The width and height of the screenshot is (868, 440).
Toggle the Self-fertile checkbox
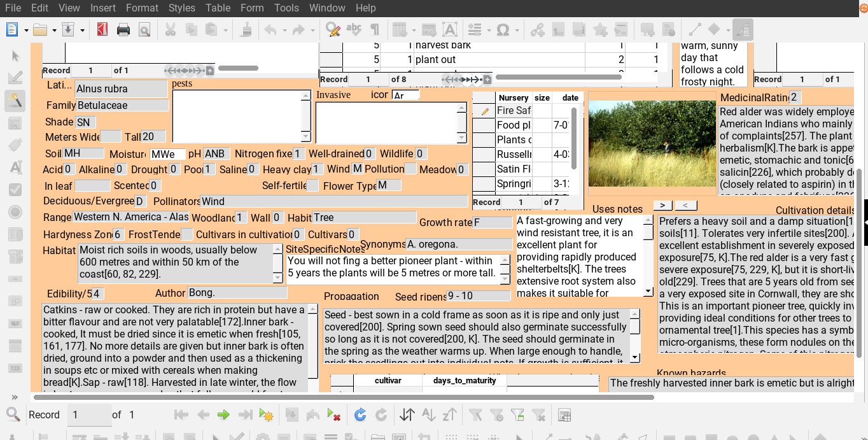click(x=312, y=185)
